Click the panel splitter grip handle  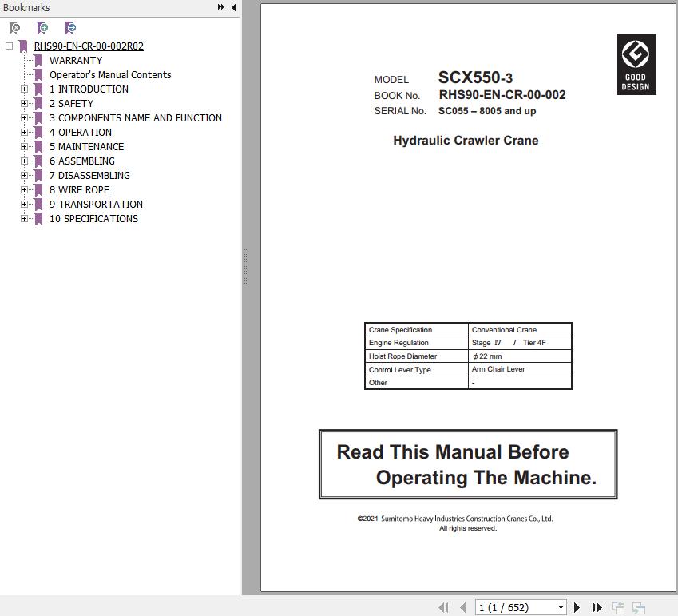[246, 266]
